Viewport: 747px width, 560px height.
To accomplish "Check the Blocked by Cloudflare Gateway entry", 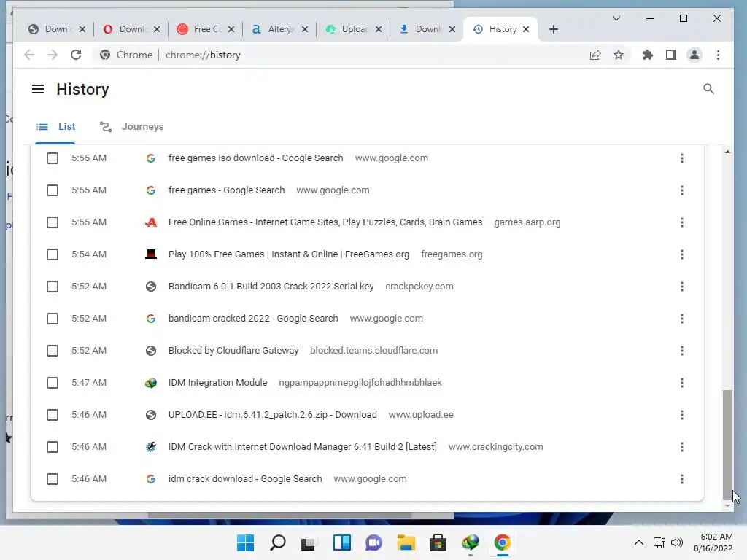I will pyautogui.click(x=53, y=351).
